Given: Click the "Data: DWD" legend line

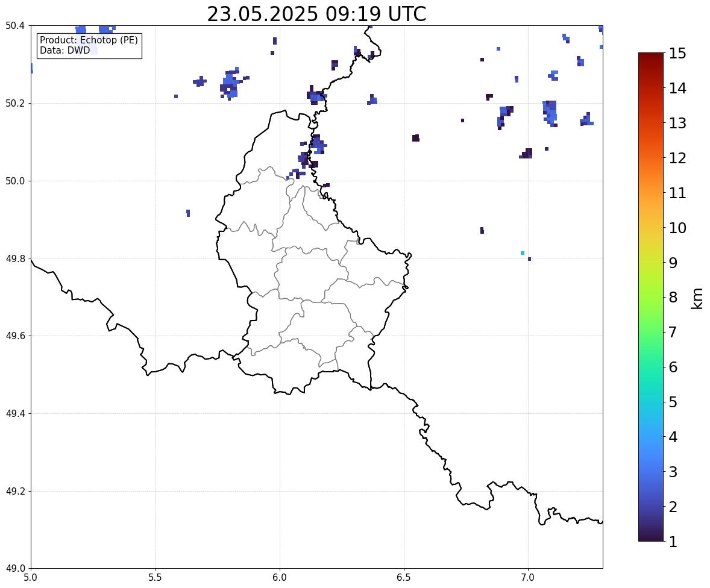Looking at the screenshot, I should pos(64,51).
